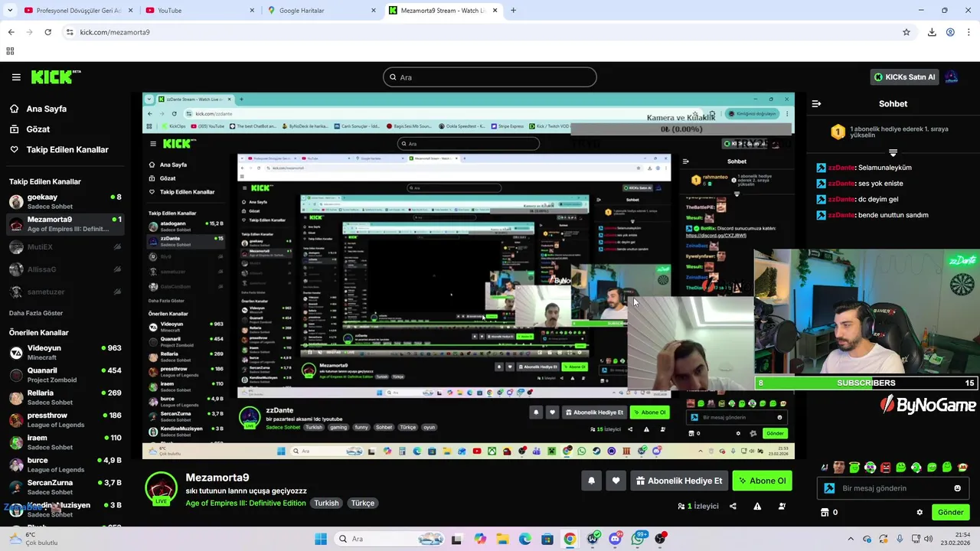
Task: Share the stream
Action: (x=733, y=506)
